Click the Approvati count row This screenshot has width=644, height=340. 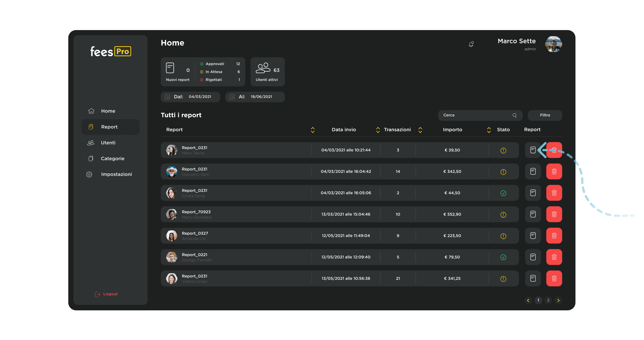220,64
